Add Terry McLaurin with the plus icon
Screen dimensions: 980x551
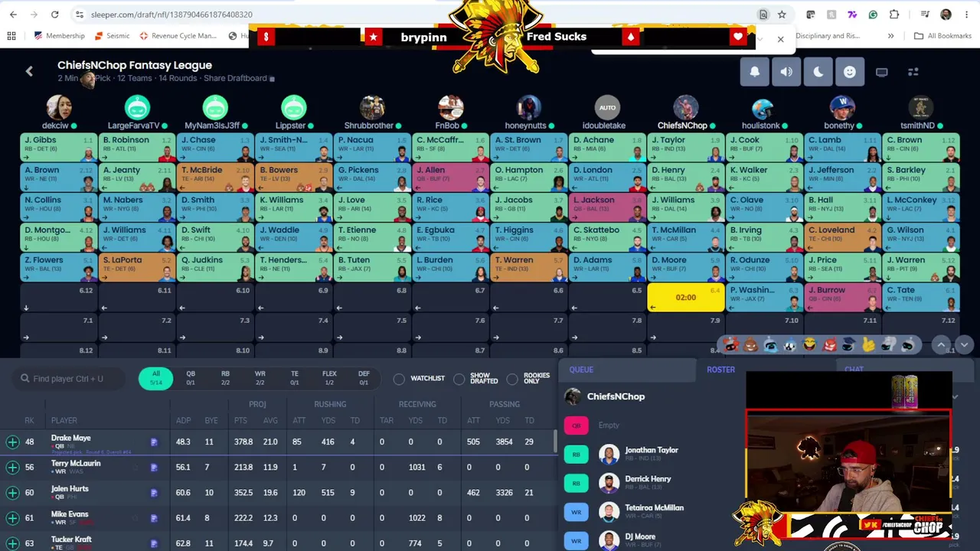(12, 467)
